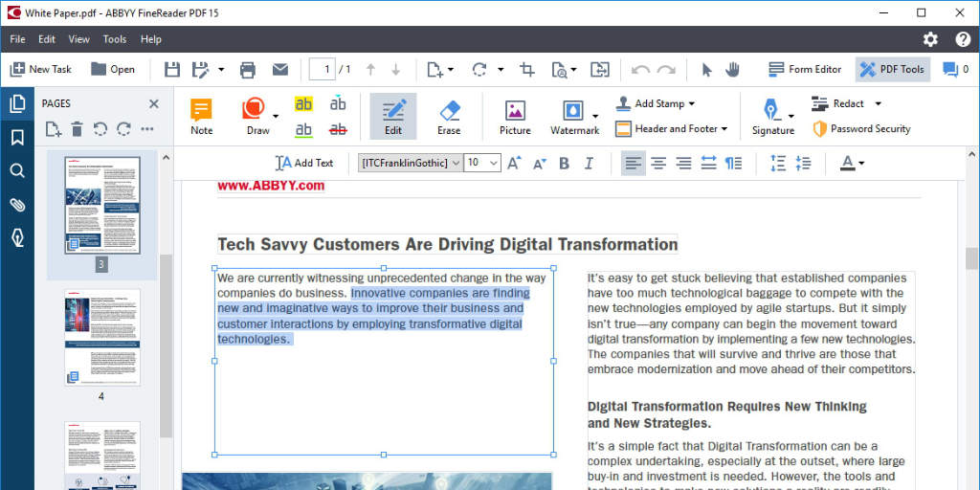The height and width of the screenshot is (490, 980).
Task: Select the Hand pan tool
Action: tap(732, 69)
